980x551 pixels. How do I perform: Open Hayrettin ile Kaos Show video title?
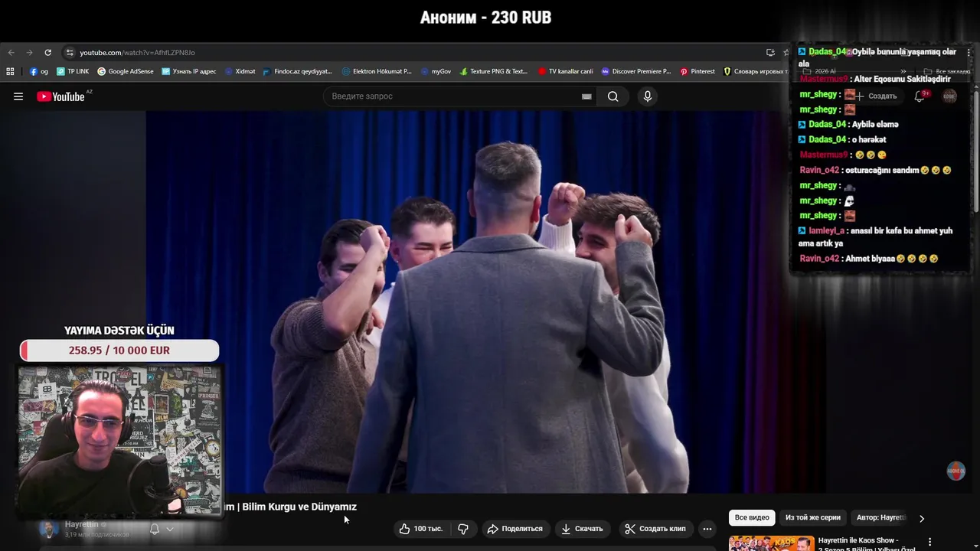click(866, 545)
